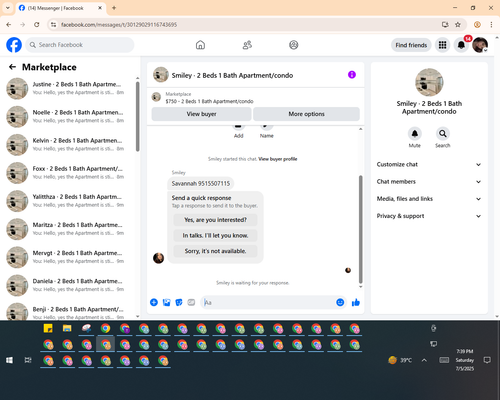Open the Groups icon in top navigation
Image resolution: width=500 pixels, height=400 pixels.
(294, 45)
